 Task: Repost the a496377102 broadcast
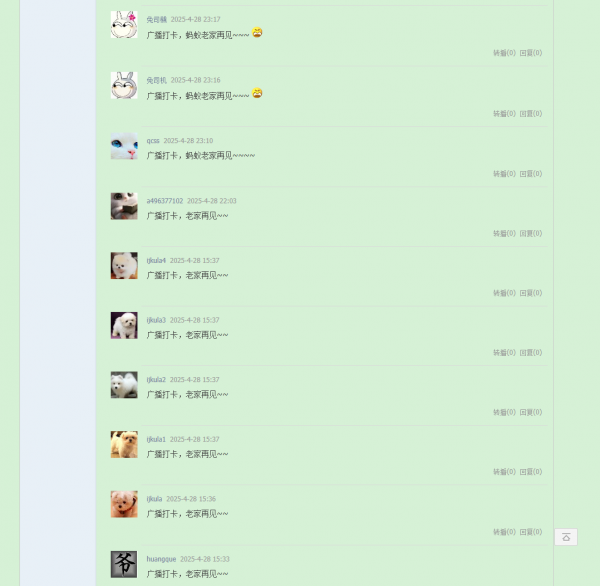(x=504, y=233)
